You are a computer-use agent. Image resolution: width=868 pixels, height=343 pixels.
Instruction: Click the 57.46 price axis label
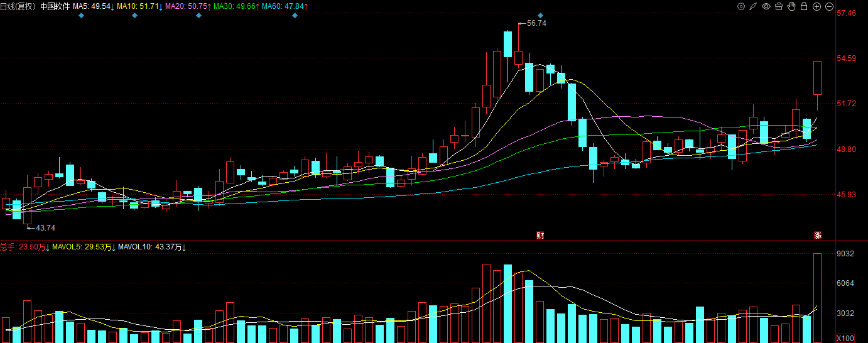pos(847,13)
